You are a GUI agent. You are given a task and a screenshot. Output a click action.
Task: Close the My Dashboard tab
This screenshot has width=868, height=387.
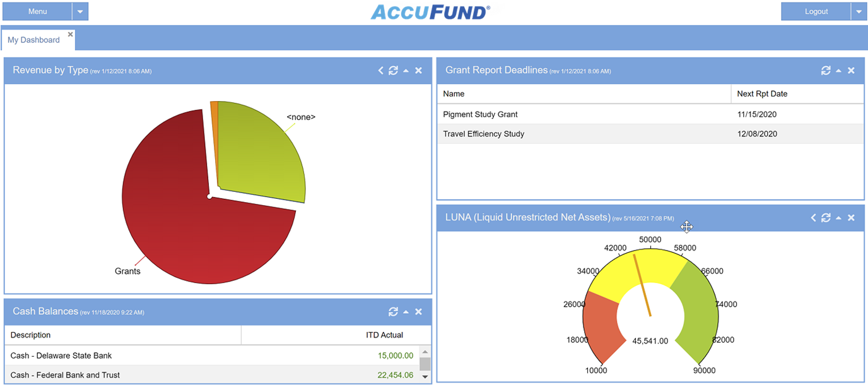point(70,34)
